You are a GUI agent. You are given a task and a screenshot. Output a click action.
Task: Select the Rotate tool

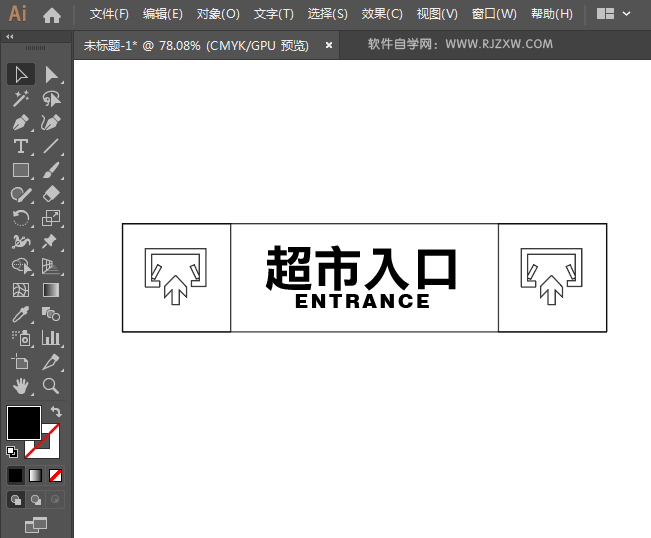click(21, 218)
